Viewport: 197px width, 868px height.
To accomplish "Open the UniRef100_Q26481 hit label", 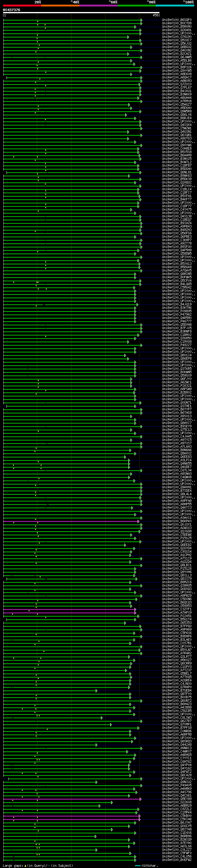I will 177,30.
